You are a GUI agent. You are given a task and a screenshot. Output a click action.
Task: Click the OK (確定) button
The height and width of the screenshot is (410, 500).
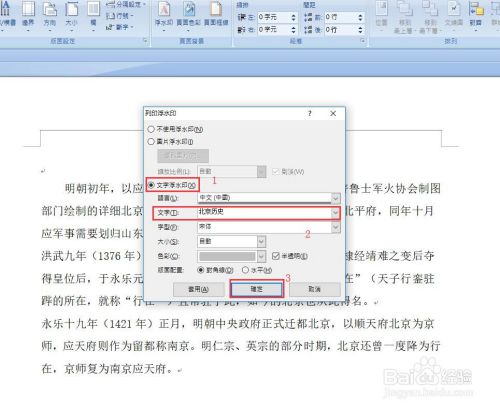[x=257, y=289]
